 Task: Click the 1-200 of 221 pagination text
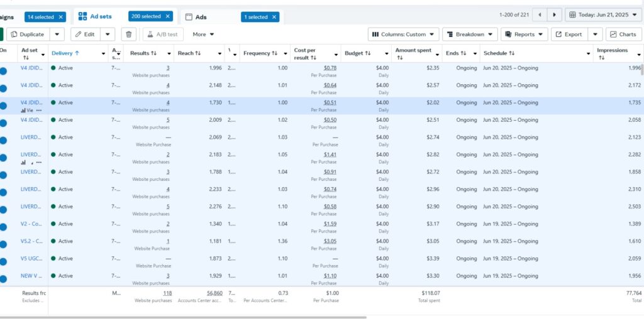514,15
